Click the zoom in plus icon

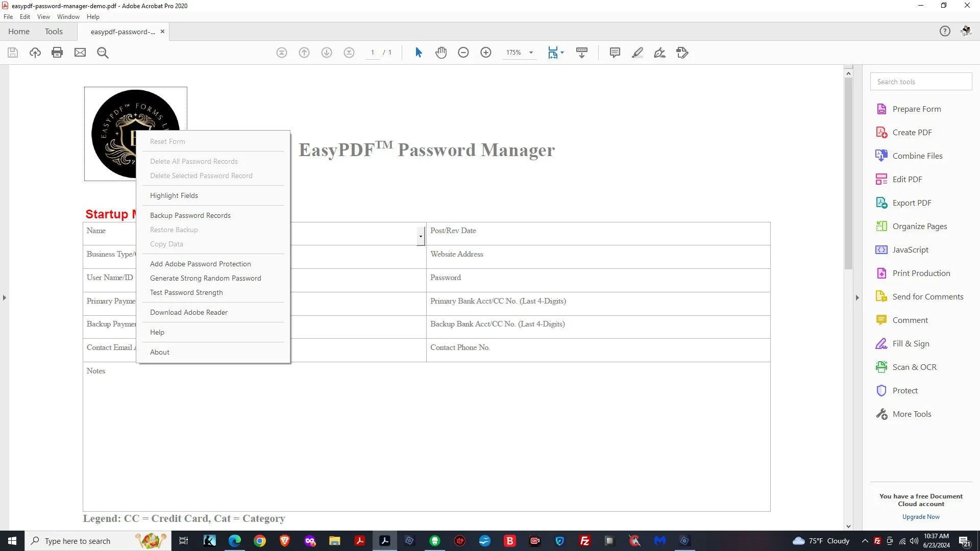tap(486, 53)
